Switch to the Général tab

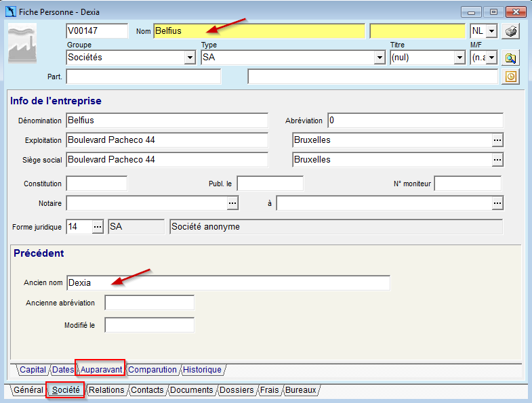(28, 390)
